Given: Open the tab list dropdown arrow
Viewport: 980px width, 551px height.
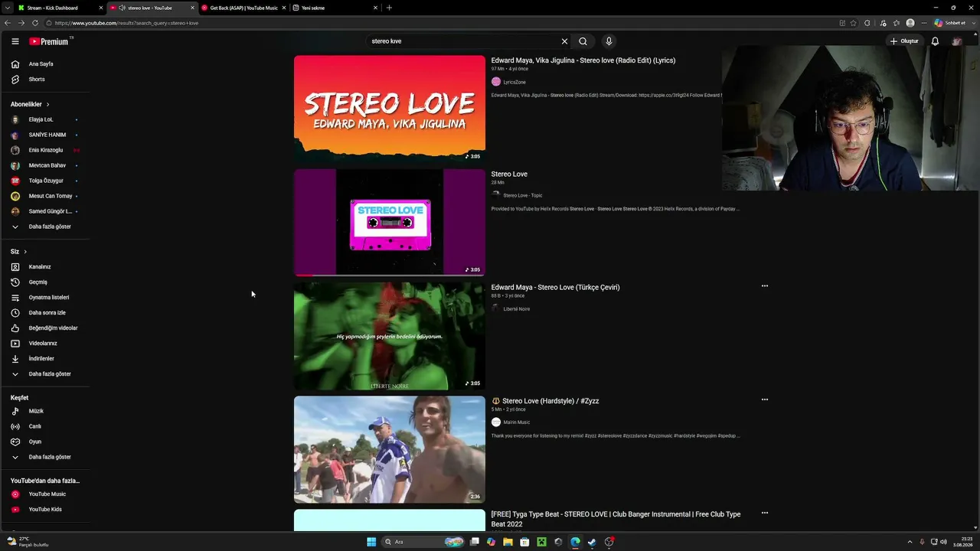Looking at the screenshot, I should 7,8.
